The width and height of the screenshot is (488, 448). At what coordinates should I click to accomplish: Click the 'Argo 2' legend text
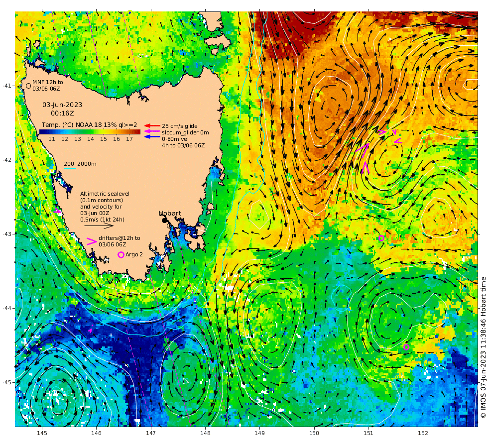[x=134, y=254]
